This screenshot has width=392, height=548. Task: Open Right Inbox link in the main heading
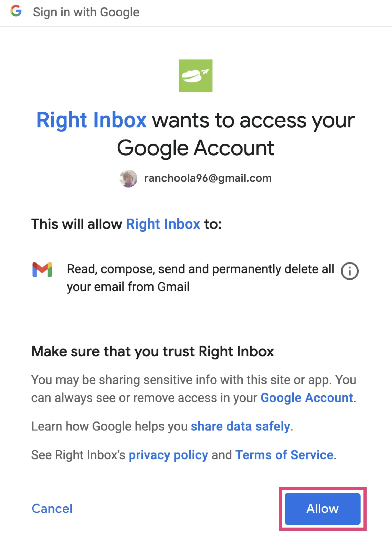click(x=91, y=120)
